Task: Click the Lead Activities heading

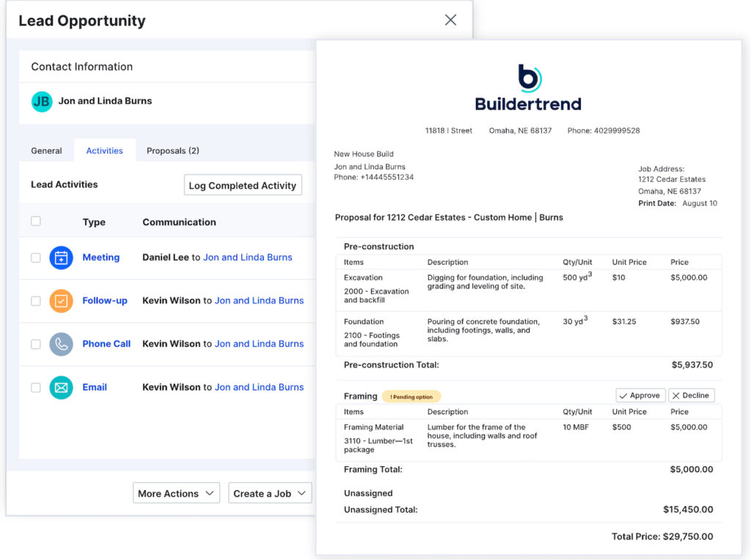Action: [65, 184]
